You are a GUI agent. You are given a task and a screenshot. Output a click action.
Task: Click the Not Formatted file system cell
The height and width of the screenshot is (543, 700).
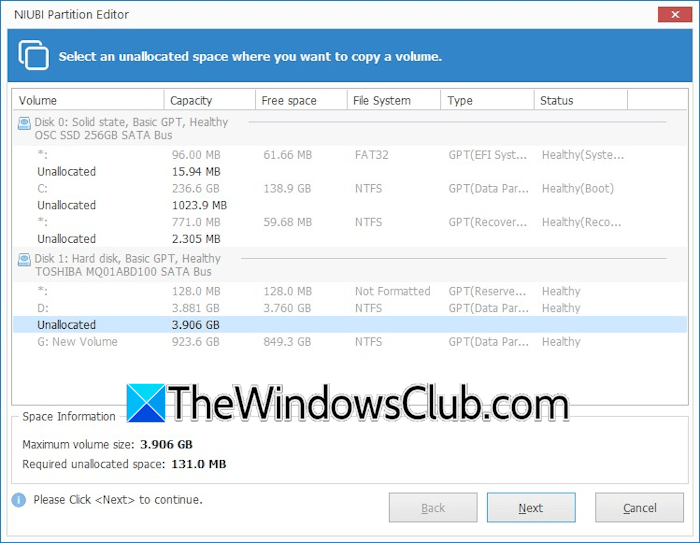pyautogui.click(x=392, y=291)
